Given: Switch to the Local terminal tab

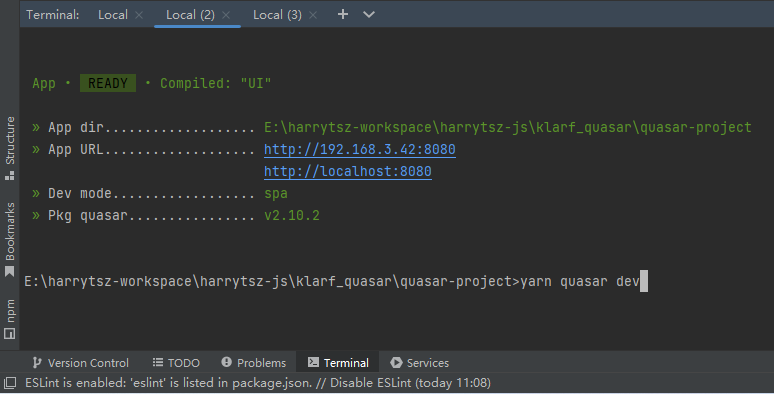Looking at the screenshot, I should [113, 15].
